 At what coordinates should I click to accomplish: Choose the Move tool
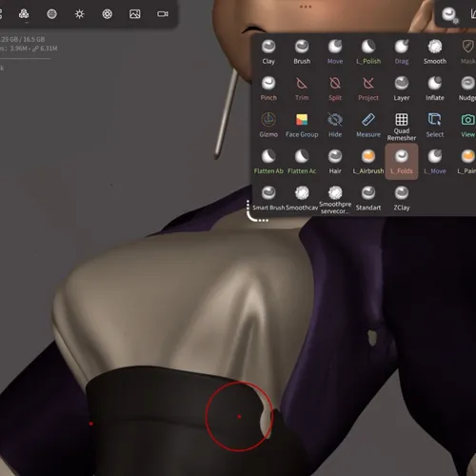(x=335, y=52)
